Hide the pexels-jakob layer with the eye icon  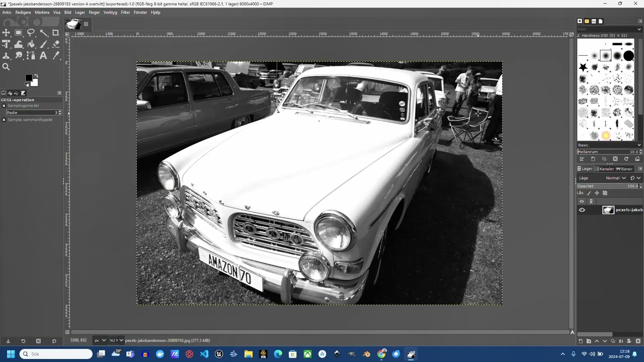tap(582, 210)
